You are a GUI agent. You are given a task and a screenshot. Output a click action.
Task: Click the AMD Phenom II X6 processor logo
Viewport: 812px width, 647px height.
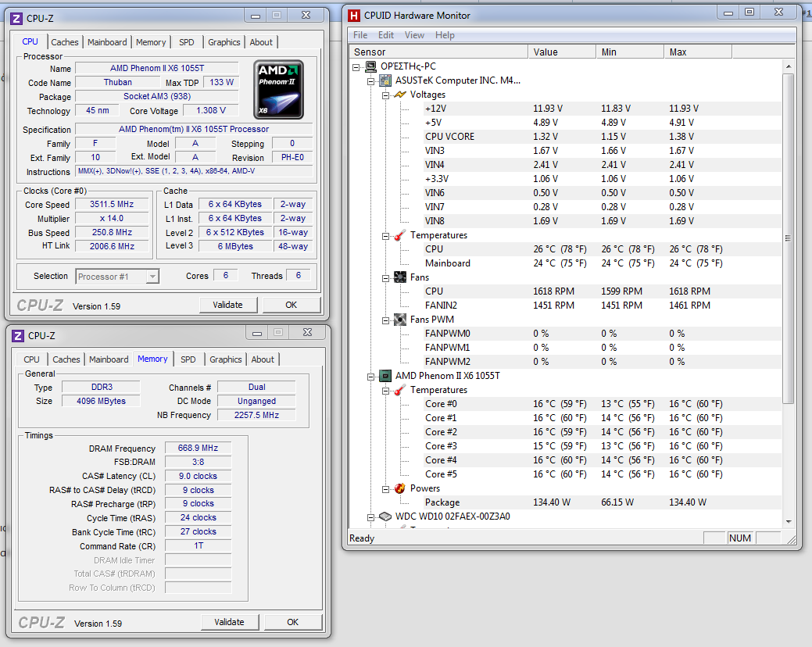278,90
